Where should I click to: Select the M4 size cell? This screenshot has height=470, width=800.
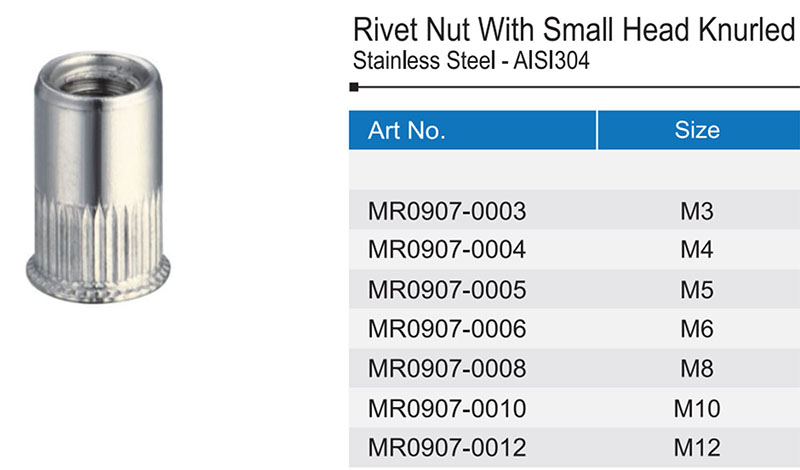click(x=696, y=250)
